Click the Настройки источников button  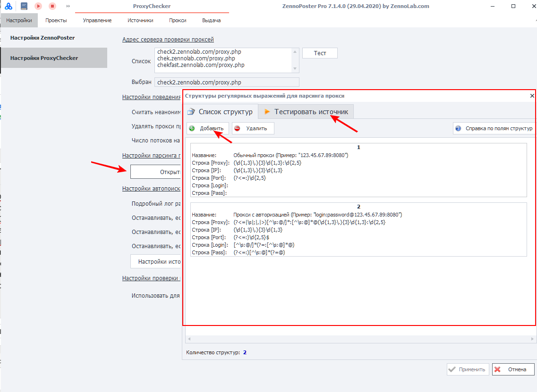(x=156, y=261)
